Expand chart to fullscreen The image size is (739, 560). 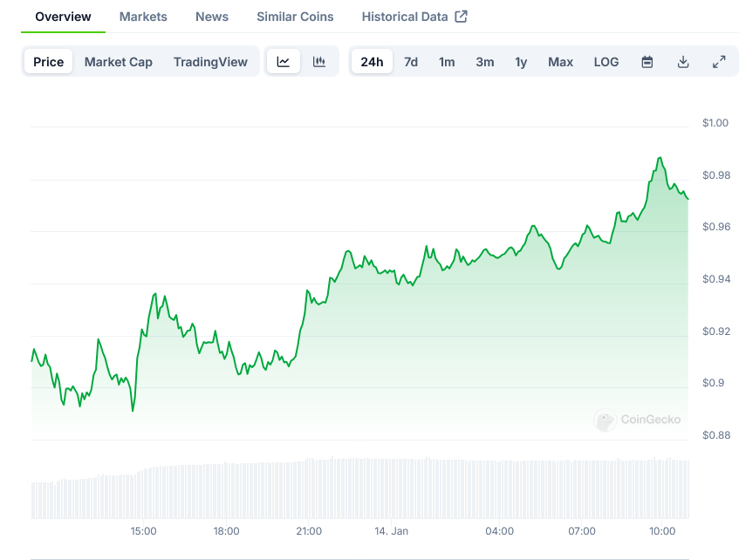pos(719,62)
